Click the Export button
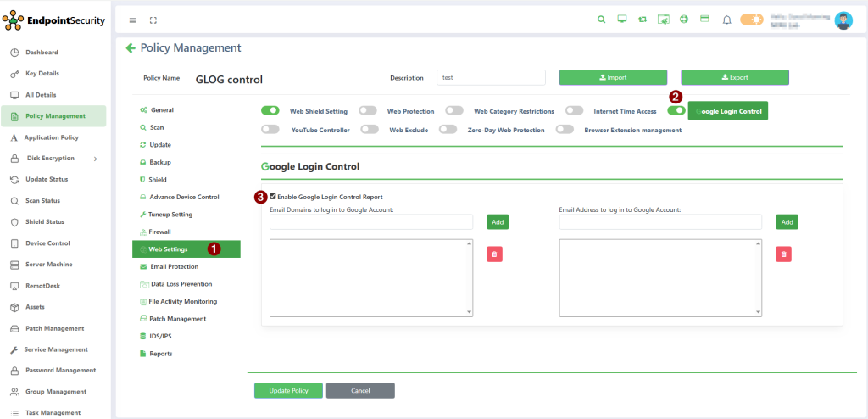This screenshot has width=868, height=419. point(734,77)
